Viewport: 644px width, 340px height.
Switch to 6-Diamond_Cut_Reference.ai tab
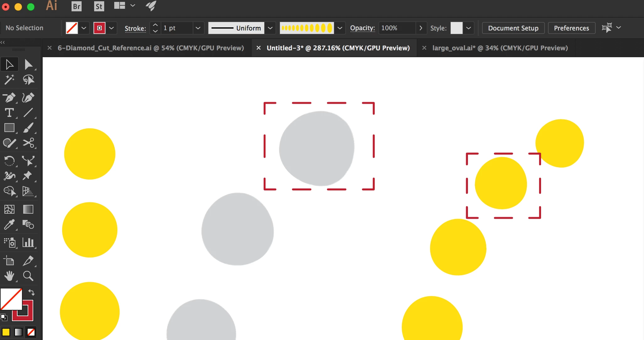[151, 48]
